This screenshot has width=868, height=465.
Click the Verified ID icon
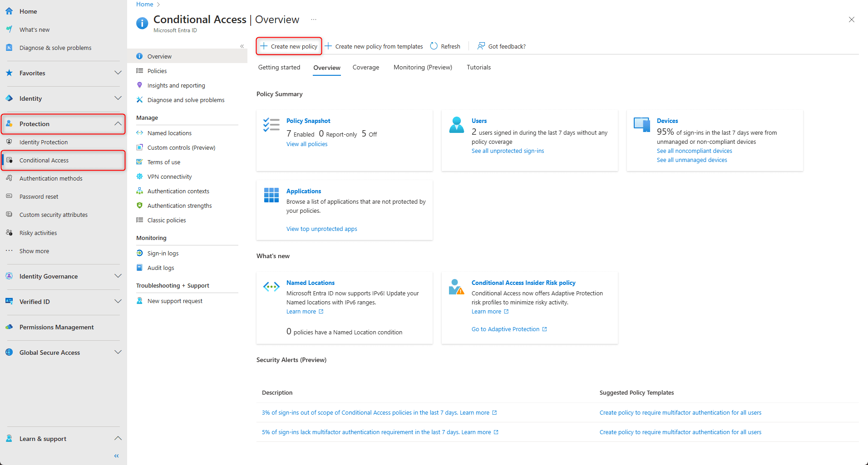[9, 302]
